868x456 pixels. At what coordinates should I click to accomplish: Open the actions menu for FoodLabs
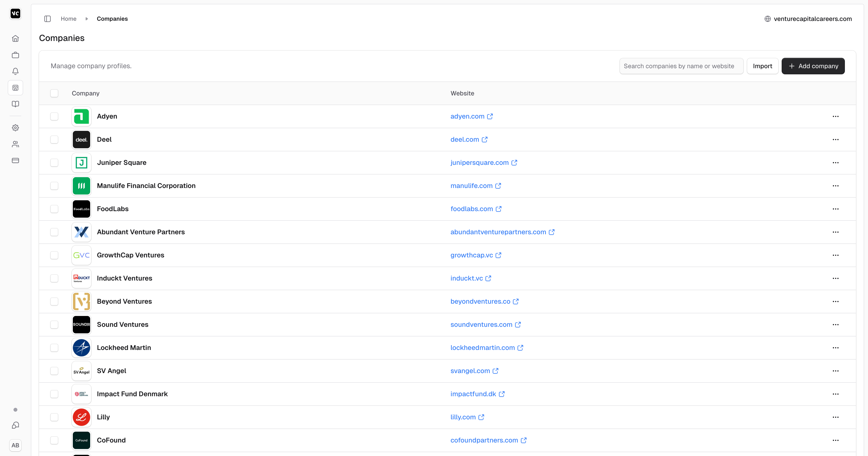pyautogui.click(x=835, y=209)
